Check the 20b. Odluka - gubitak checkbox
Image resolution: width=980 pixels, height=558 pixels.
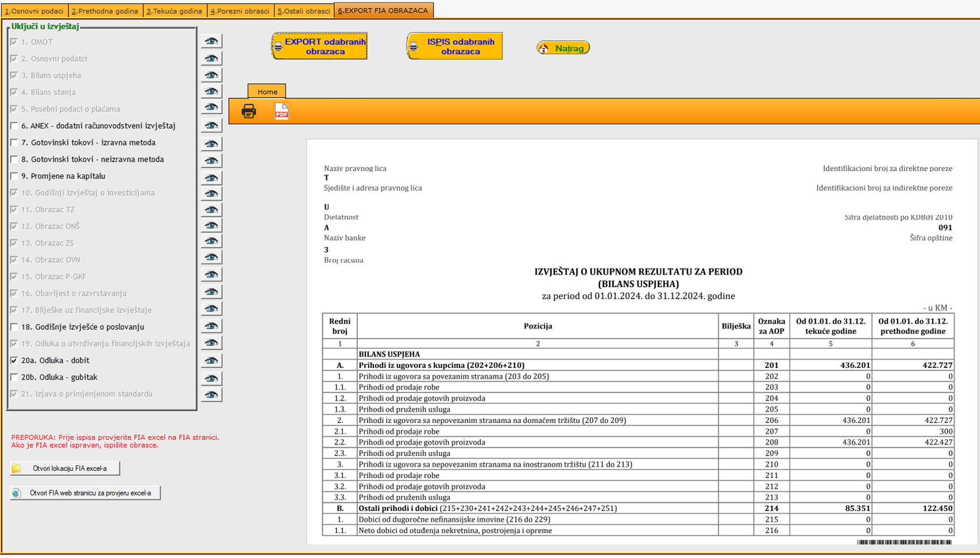(x=14, y=377)
